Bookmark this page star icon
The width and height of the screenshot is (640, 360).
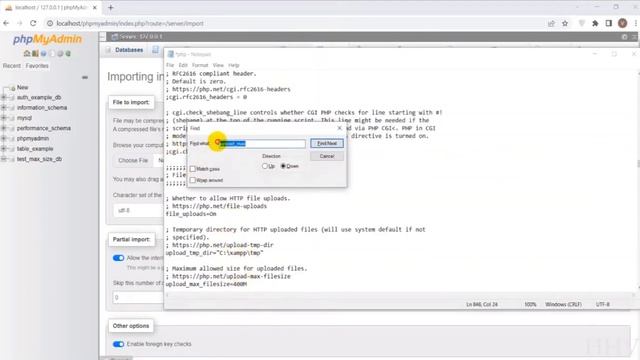565,23
